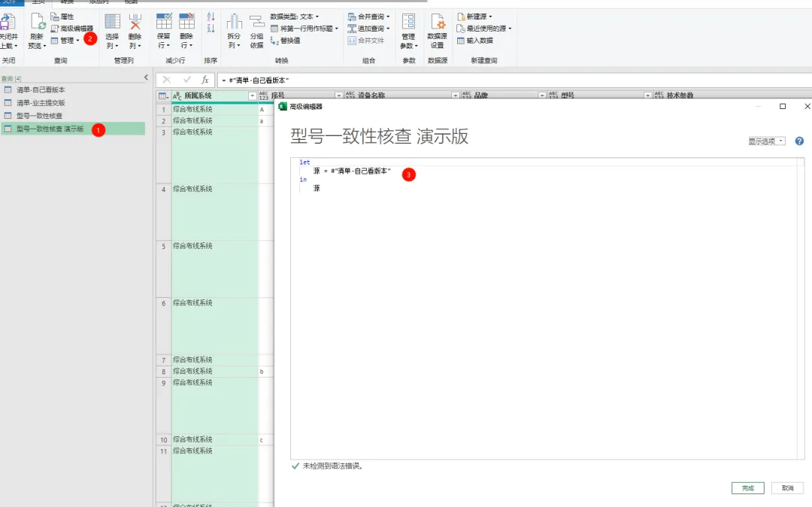Click the Done (完成) button

click(x=748, y=488)
